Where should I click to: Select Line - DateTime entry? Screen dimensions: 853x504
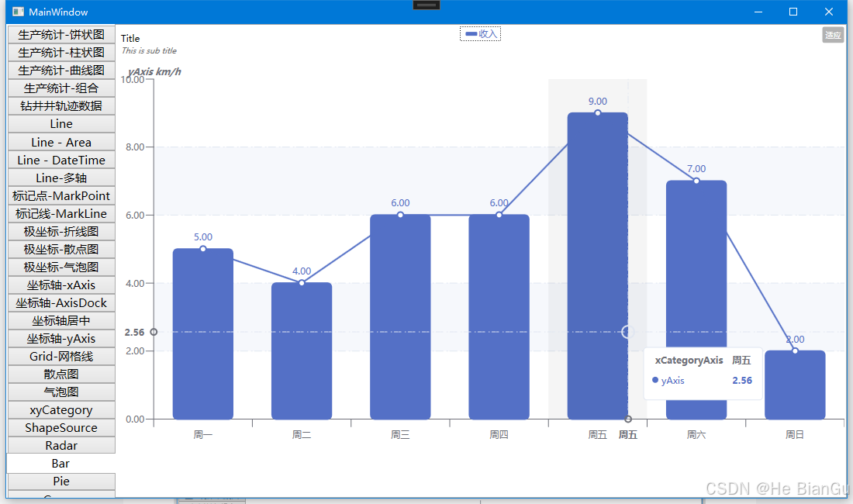pyautogui.click(x=61, y=160)
